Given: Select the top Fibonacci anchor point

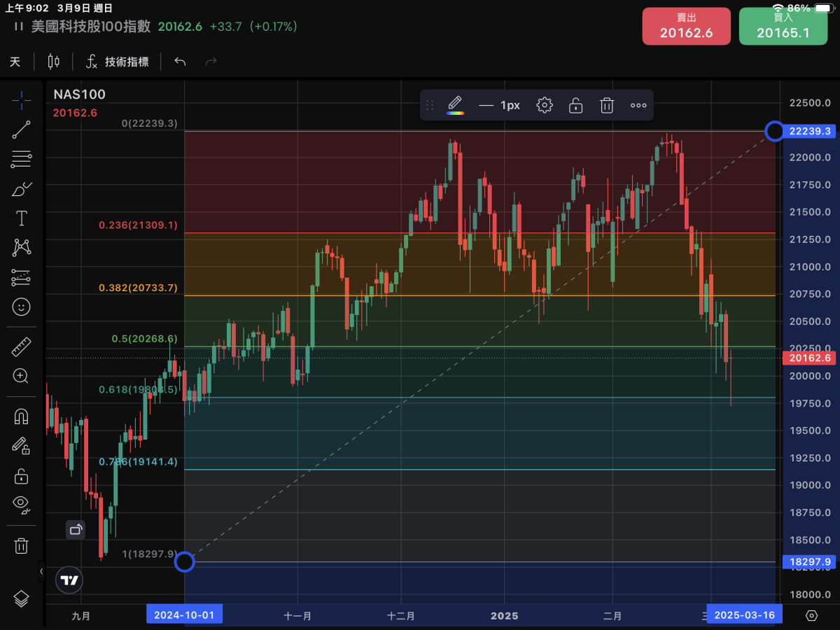Looking at the screenshot, I should (x=774, y=131).
